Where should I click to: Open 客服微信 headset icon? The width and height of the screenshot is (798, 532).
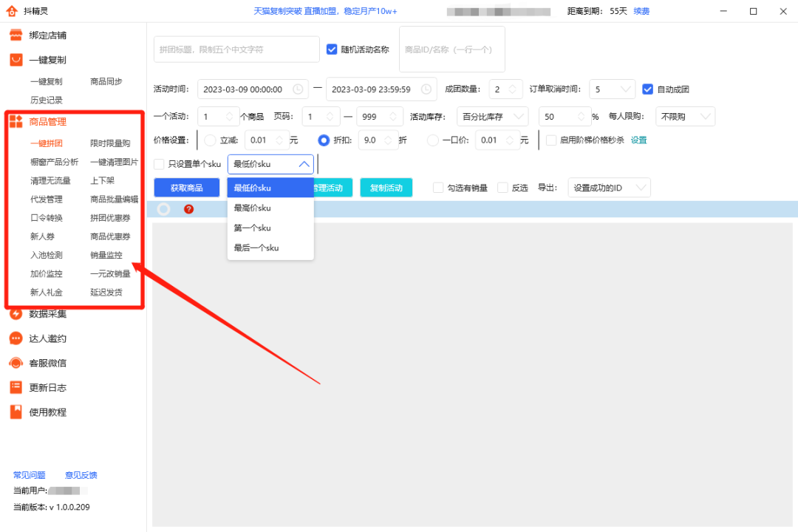point(15,362)
